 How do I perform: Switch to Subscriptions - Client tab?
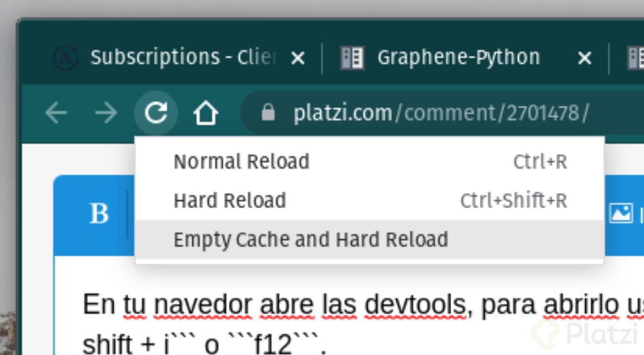pos(184,57)
